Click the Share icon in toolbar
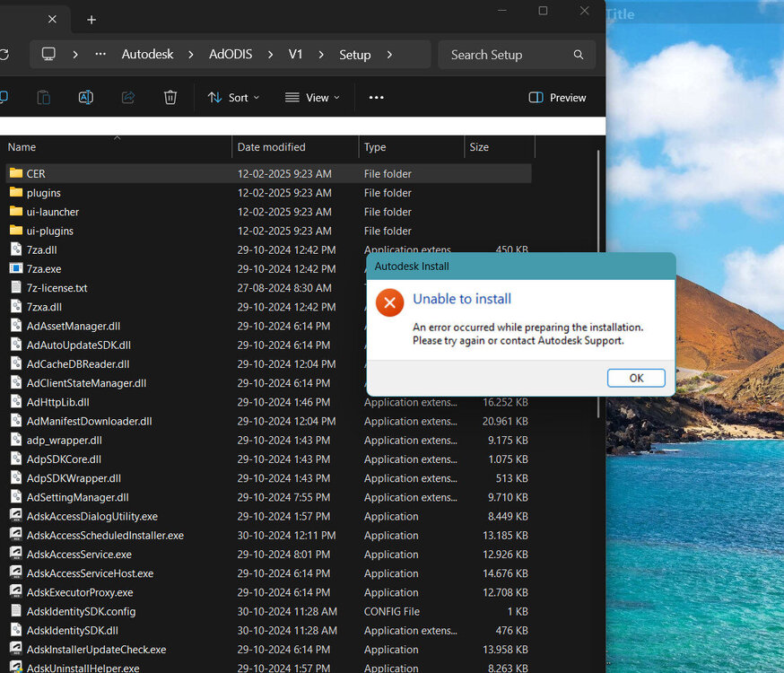Screen dimensions: 784x673 128,98
